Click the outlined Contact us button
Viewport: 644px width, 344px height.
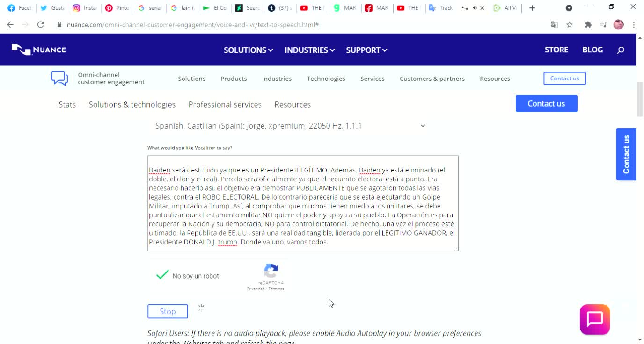[x=564, y=79]
